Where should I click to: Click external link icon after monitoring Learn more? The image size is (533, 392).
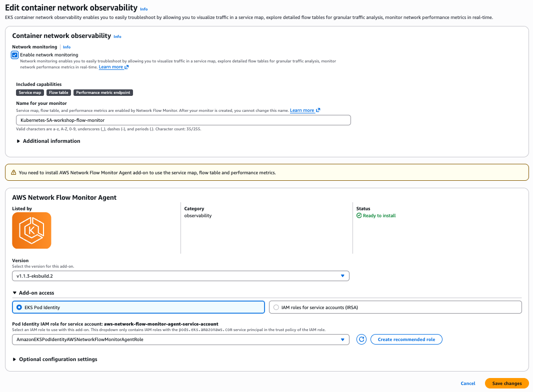pyautogui.click(x=127, y=67)
